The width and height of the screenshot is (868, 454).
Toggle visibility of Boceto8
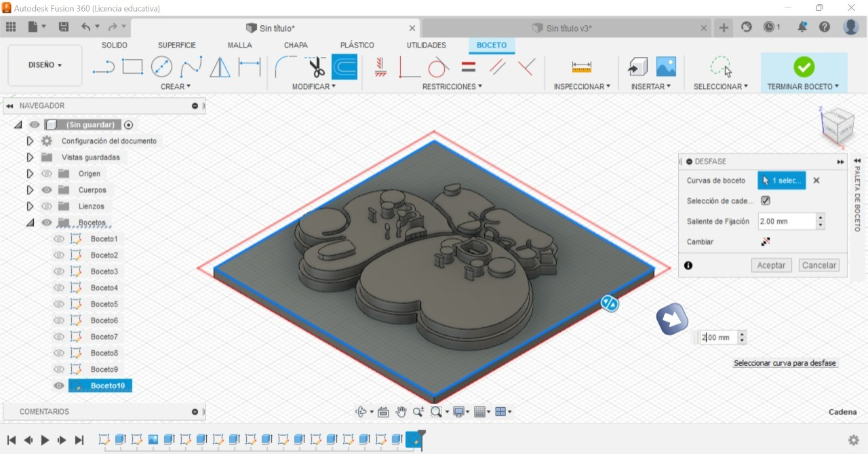(x=59, y=353)
